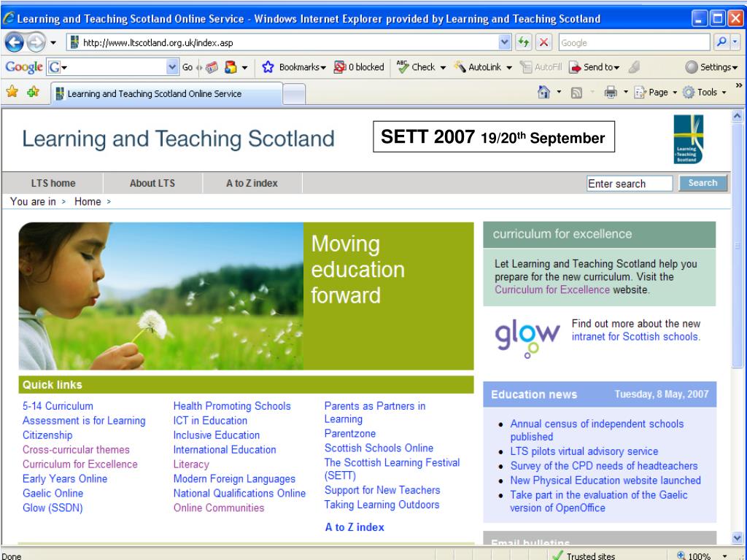Click the Trusted sites status indicator
747x560 pixels.
click(584, 556)
